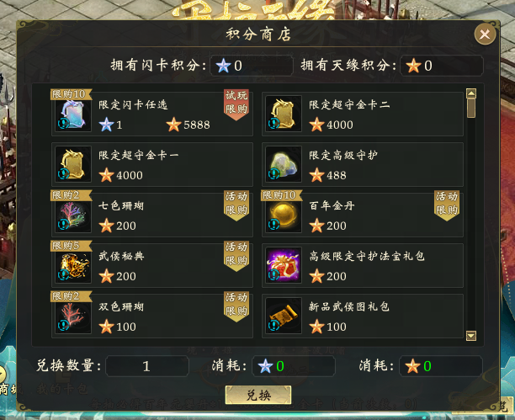
Task: Select the 限定闪卡任选 card icon
Action: (73, 114)
